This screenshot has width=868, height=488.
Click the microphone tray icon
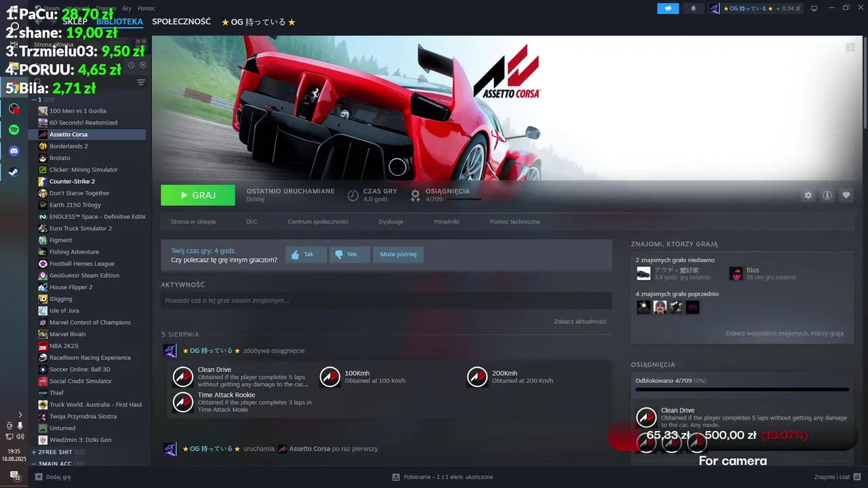coord(20,426)
